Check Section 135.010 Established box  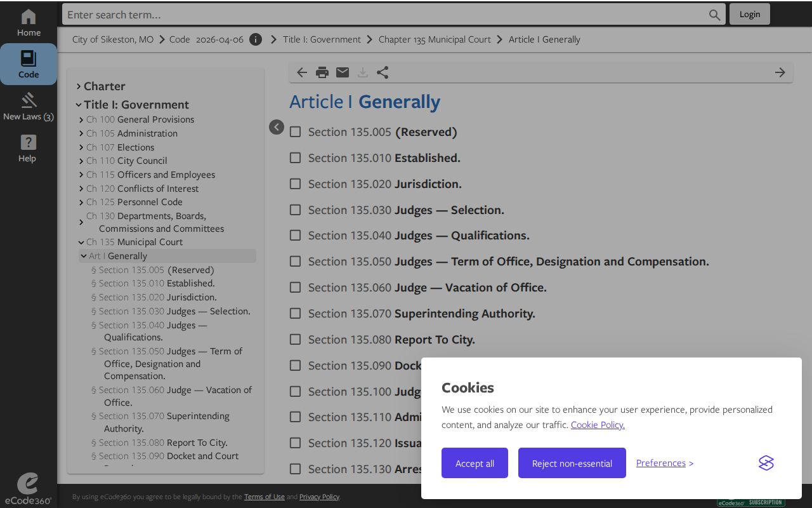pos(295,157)
